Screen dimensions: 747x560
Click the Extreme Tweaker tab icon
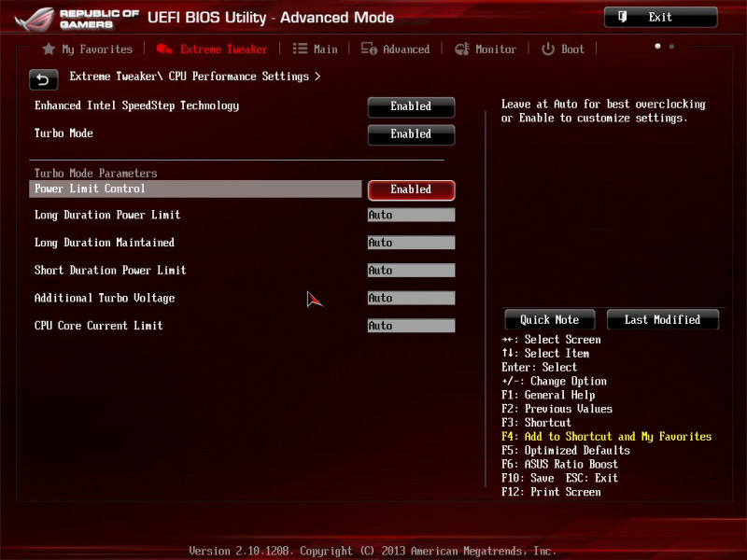[164, 49]
